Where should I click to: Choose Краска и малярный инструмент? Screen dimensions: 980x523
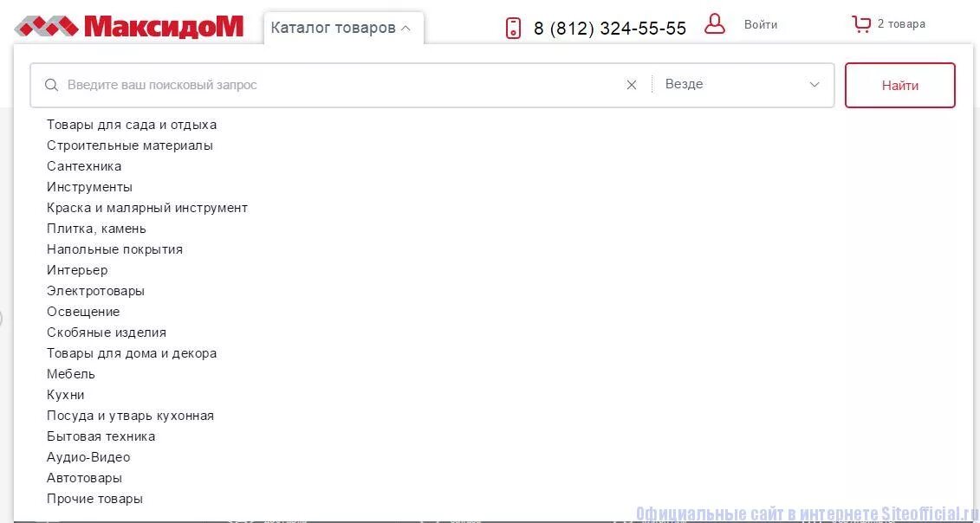(x=147, y=208)
